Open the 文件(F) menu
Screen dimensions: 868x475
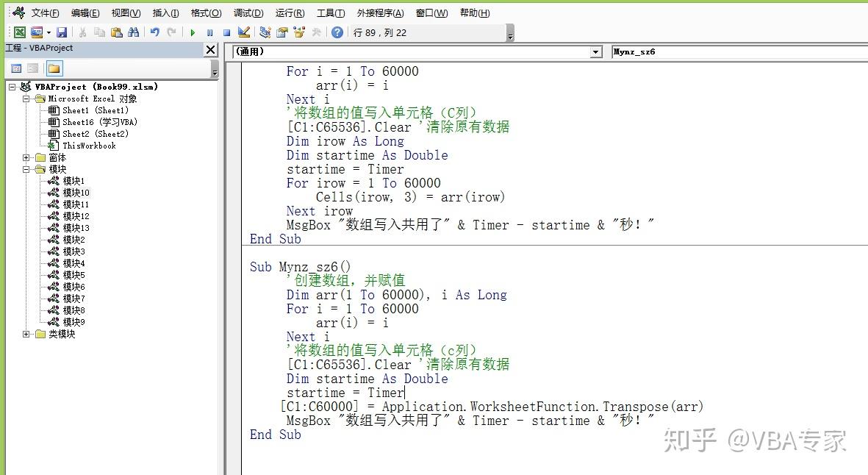(45, 12)
